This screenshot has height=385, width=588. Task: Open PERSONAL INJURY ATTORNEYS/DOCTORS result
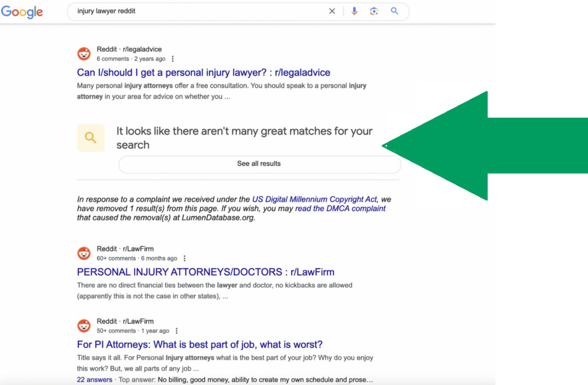pos(206,272)
